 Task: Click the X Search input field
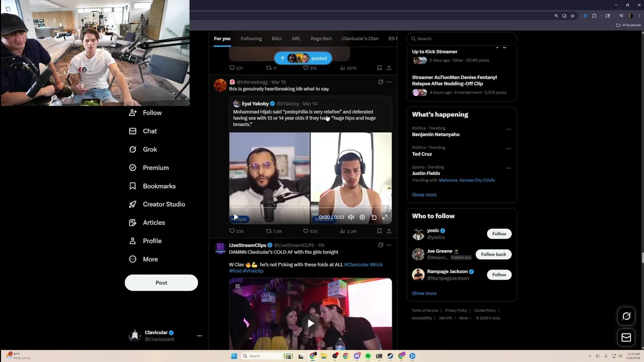(x=462, y=39)
